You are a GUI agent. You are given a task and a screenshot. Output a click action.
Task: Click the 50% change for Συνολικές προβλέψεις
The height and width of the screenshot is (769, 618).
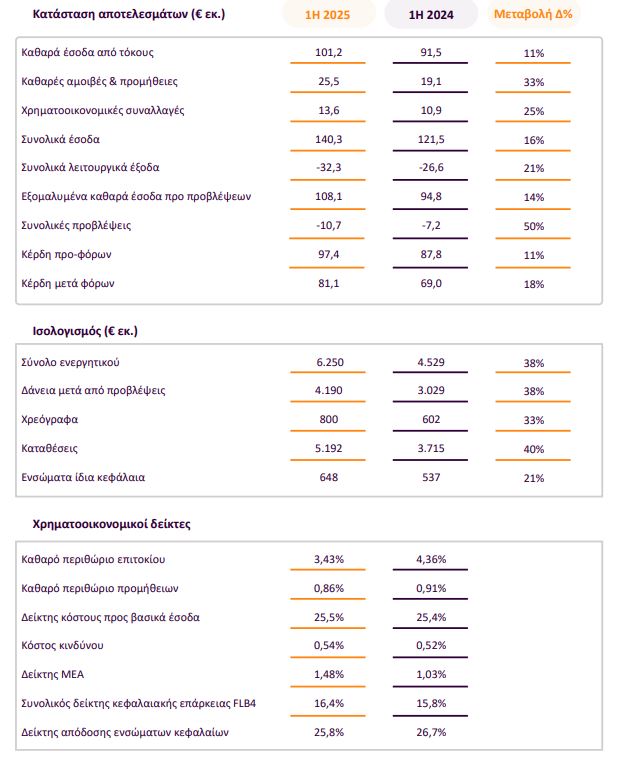pyautogui.click(x=533, y=226)
